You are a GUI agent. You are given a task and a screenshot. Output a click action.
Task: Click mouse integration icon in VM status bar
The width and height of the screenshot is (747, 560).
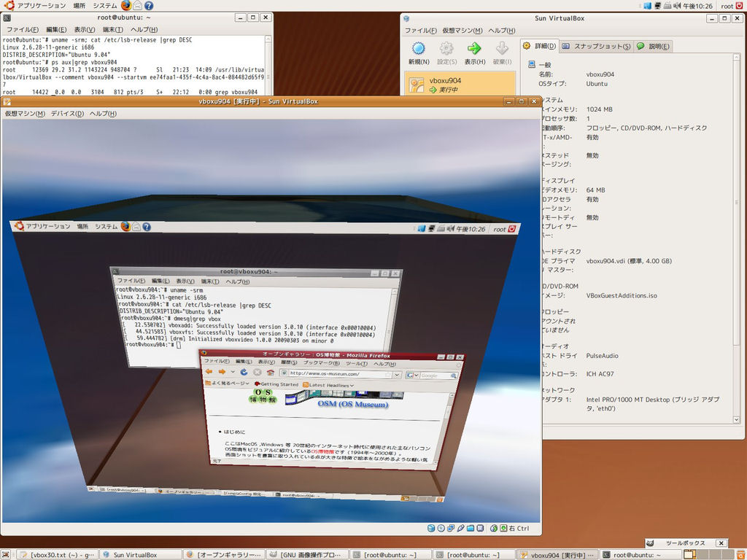point(494,528)
